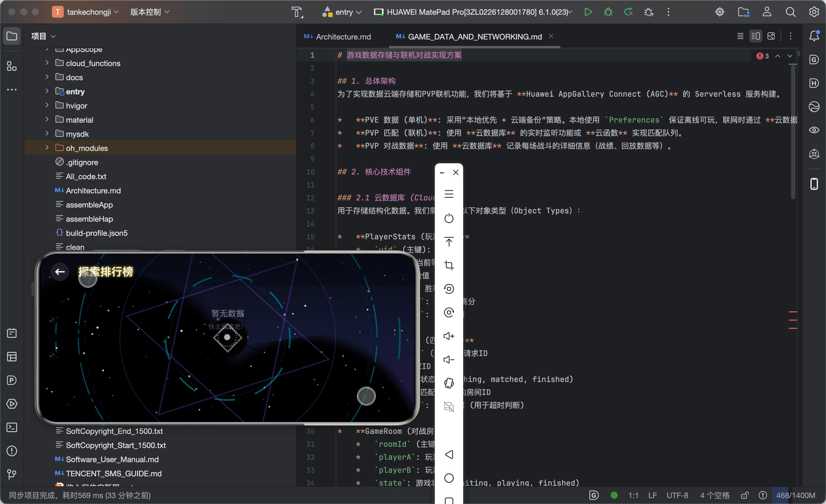Click the emulator power button icon

(x=449, y=218)
